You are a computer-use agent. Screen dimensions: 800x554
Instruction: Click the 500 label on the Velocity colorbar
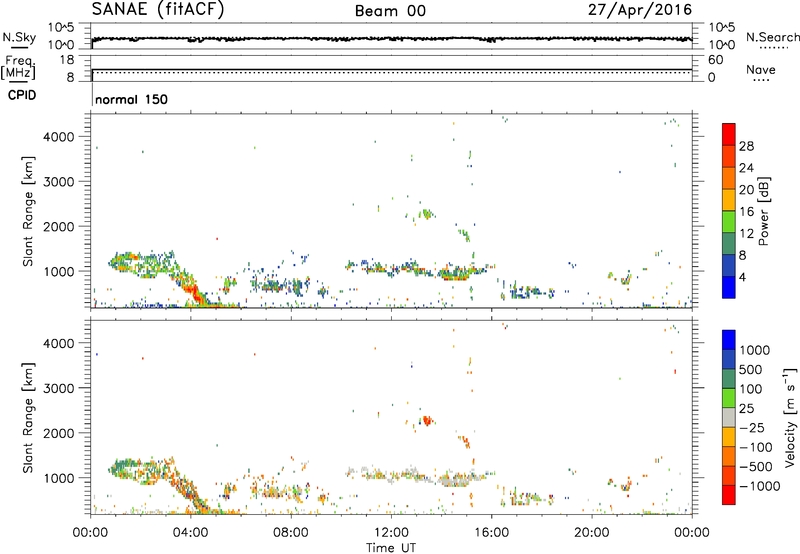(x=751, y=369)
